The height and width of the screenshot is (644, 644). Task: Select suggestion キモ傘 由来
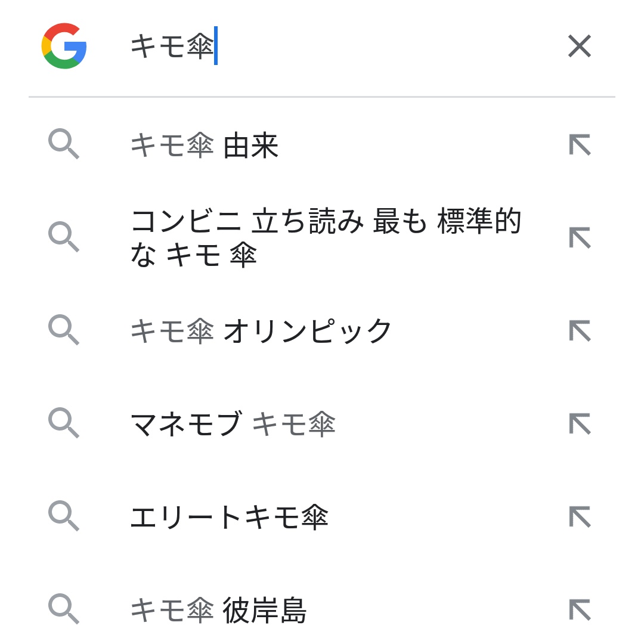coord(205,146)
